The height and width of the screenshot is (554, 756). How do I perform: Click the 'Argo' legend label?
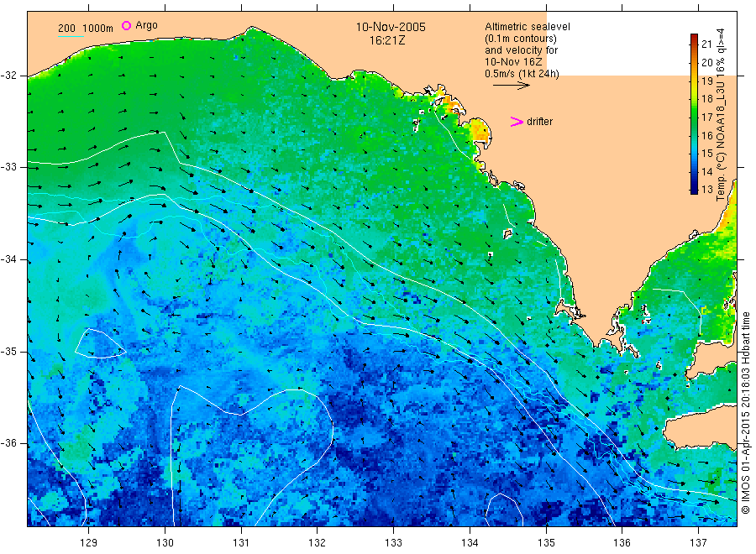coord(146,25)
